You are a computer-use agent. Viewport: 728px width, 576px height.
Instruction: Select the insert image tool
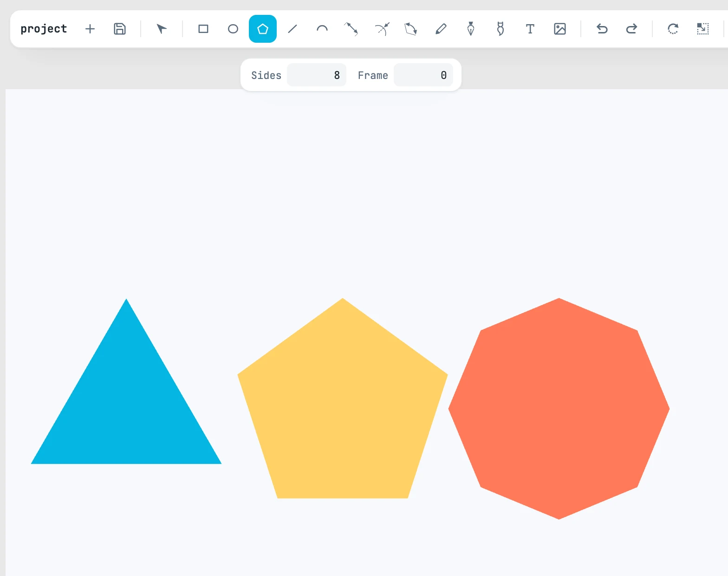560,29
